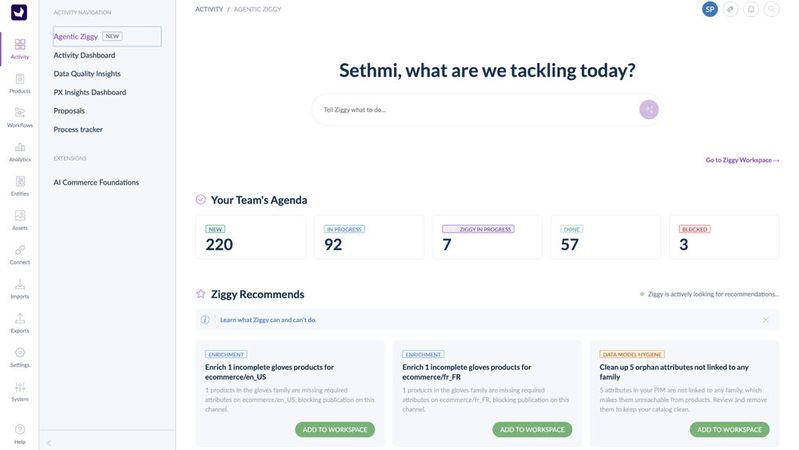799x450 pixels.
Task: Click AGENTIC ZIGGY in the breadcrumb
Action: tap(257, 9)
